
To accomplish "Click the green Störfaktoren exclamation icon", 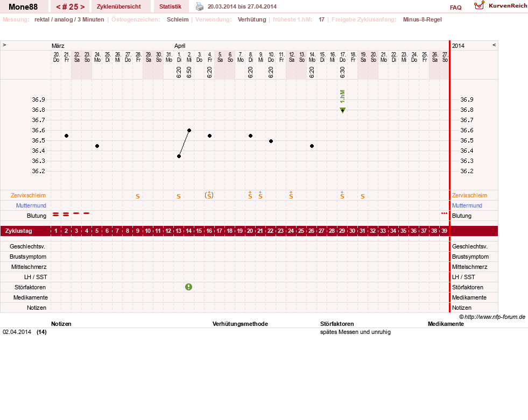I will click(188, 287).
